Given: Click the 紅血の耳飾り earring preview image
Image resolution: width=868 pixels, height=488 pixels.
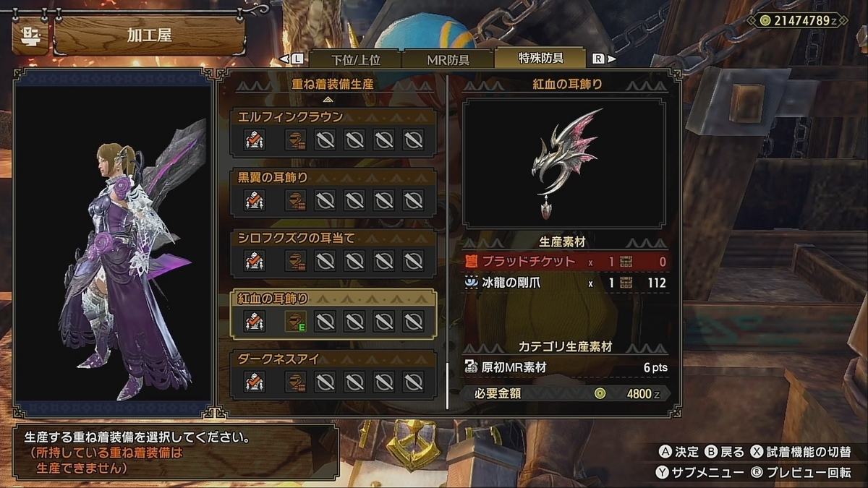Looking at the screenshot, I should (x=564, y=163).
